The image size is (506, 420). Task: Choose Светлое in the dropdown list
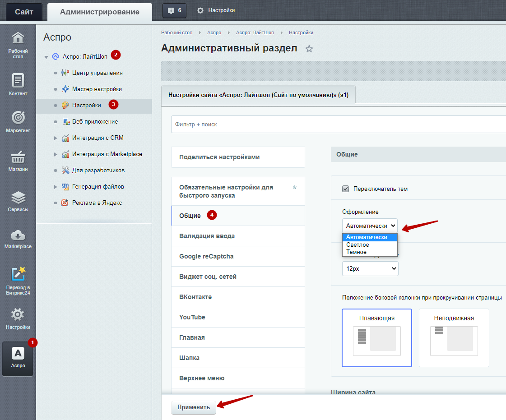coord(370,245)
